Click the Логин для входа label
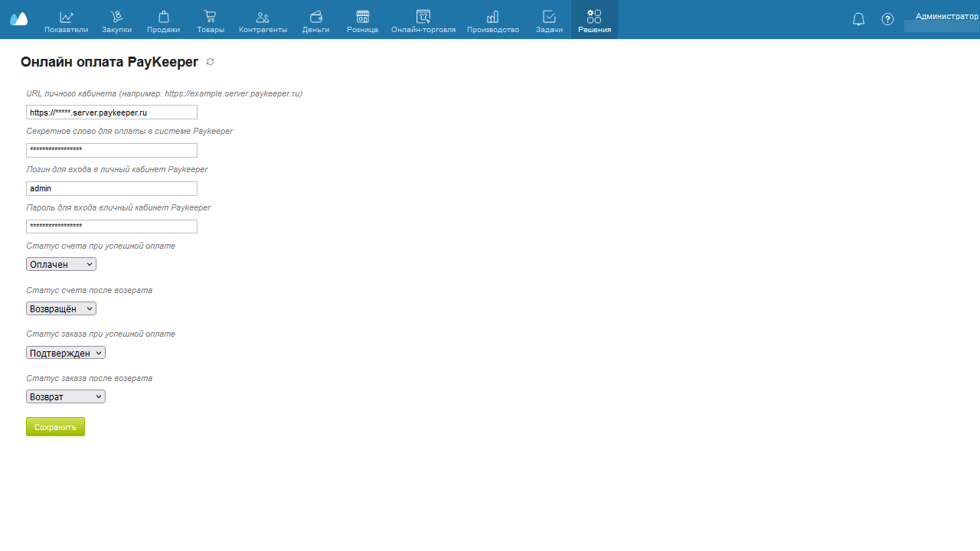Screen dimensions: 980x551 117,169
